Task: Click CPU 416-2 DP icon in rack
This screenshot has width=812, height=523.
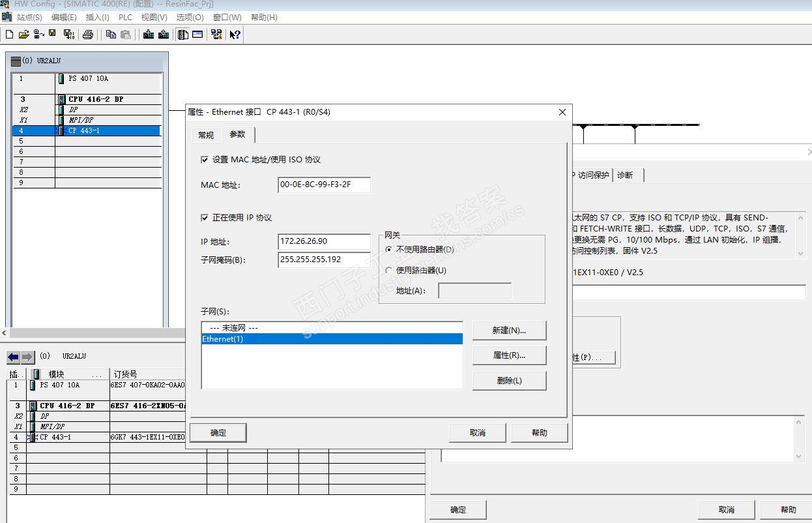Action: [61, 99]
